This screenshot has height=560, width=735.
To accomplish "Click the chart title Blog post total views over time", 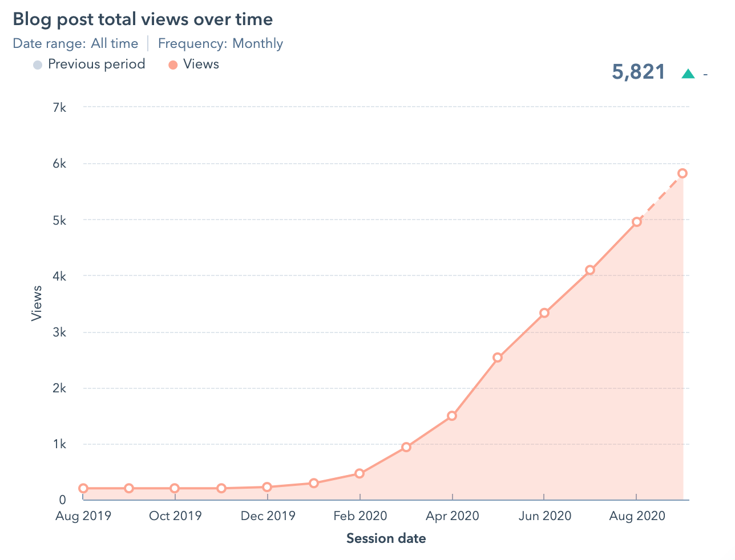I will click(x=143, y=19).
